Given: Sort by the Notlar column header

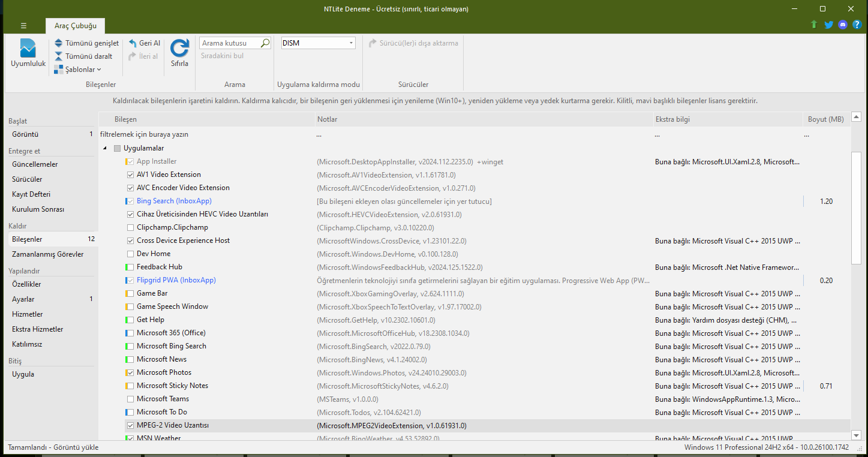Looking at the screenshot, I should click(483, 119).
